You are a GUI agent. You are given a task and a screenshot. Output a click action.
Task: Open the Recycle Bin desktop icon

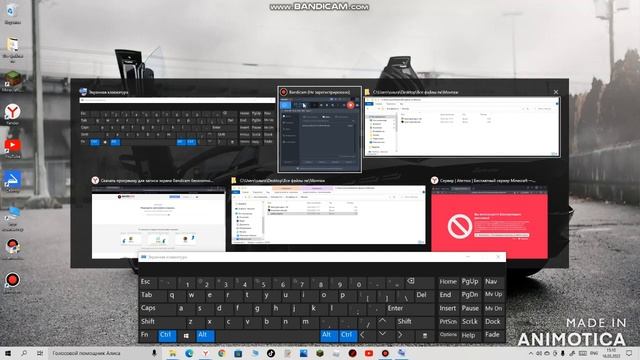coord(12,13)
